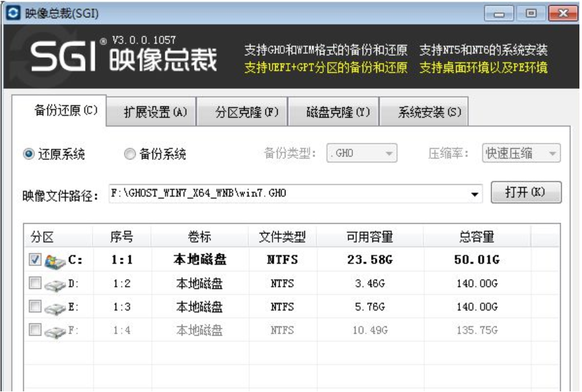Uncheck the C: partition checkbox
The height and width of the screenshot is (392, 582).
click(36, 260)
